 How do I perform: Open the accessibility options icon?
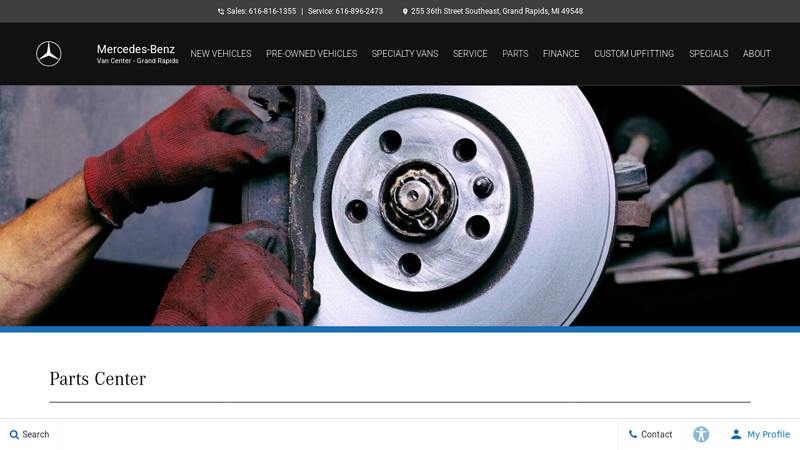point(701,435)
